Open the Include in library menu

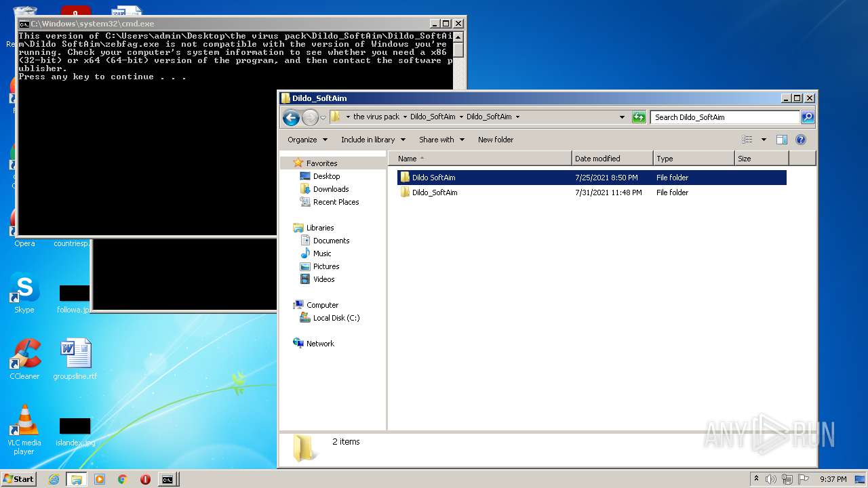pyautogui.click(x=373, y=140)
